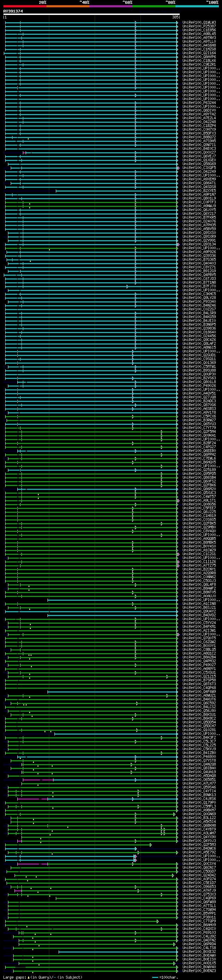The image size is (222, 980).
Task: Open the UniRef100_C7YT79 entry
Action: pyautogui.click(x=199, y=428)
